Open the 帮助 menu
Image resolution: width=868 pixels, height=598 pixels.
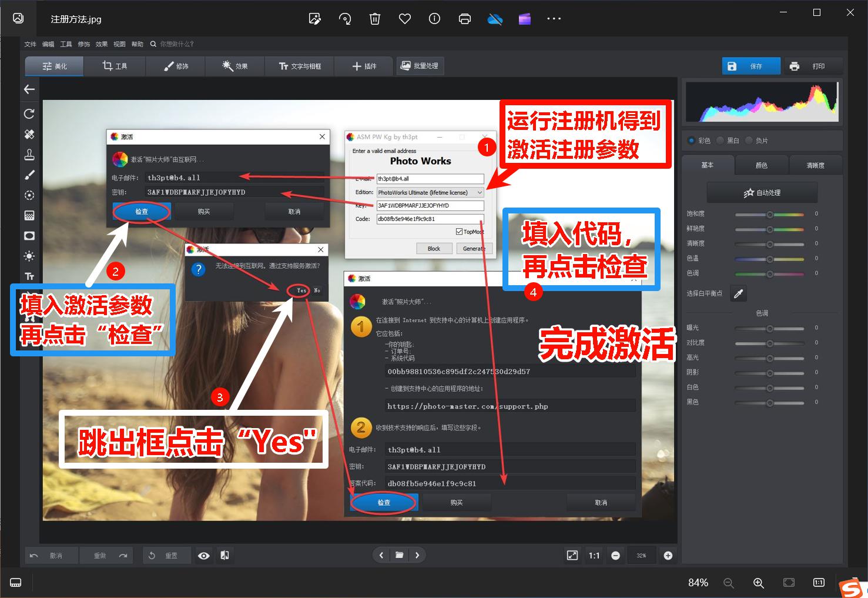tap(138, 44)
